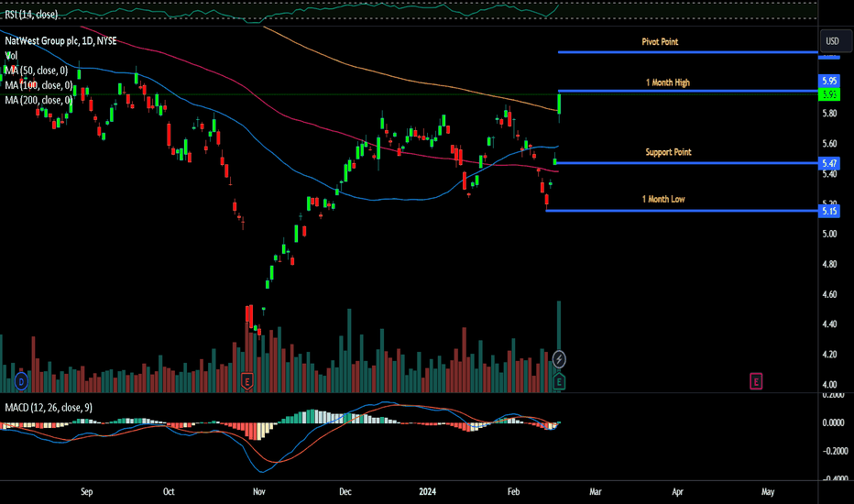The width and height of the screenshot is (854, 504).
Task: Click the 2024 label on time axis
Action: (428, 491)
